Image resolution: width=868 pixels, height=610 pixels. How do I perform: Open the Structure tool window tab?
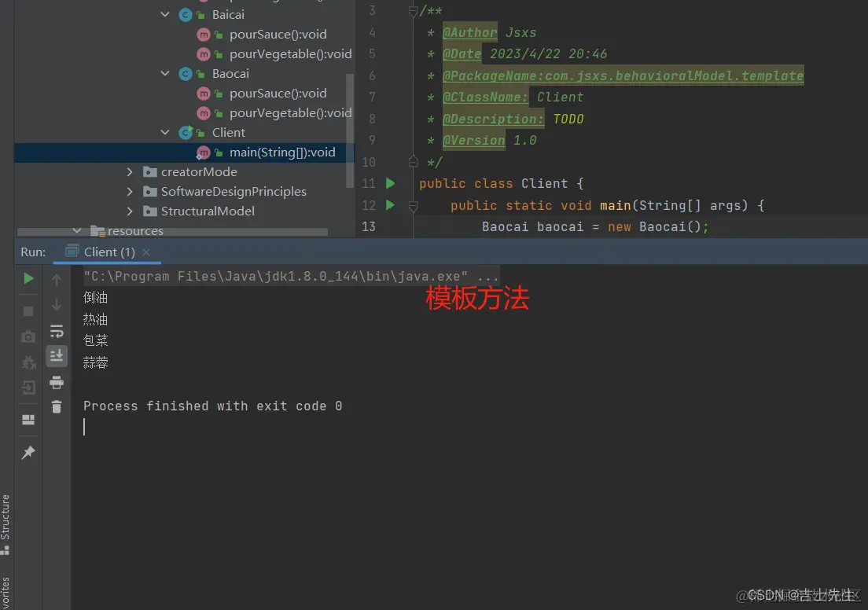click(x=6, y=524)
